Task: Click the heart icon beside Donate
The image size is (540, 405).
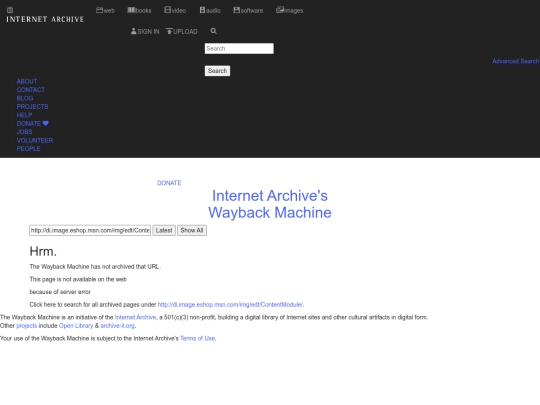Action: (46, 123)
